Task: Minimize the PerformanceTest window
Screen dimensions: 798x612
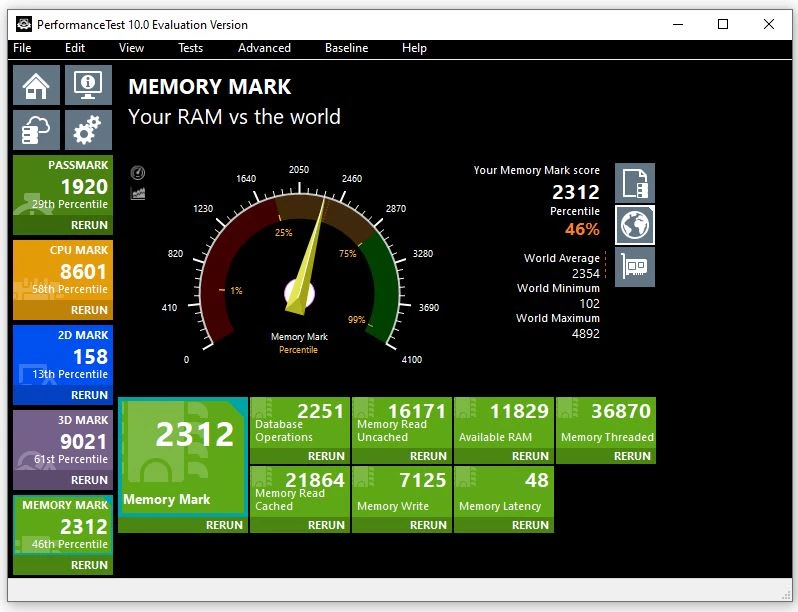Action: [678, 24]
